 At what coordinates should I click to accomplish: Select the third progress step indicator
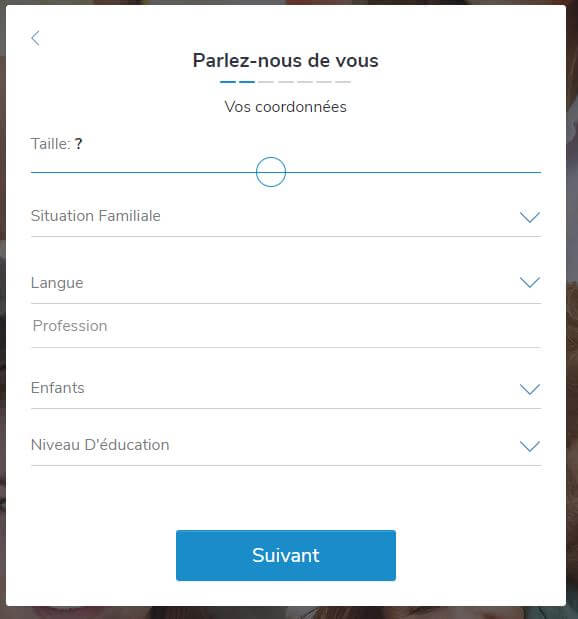coord(266,82)
